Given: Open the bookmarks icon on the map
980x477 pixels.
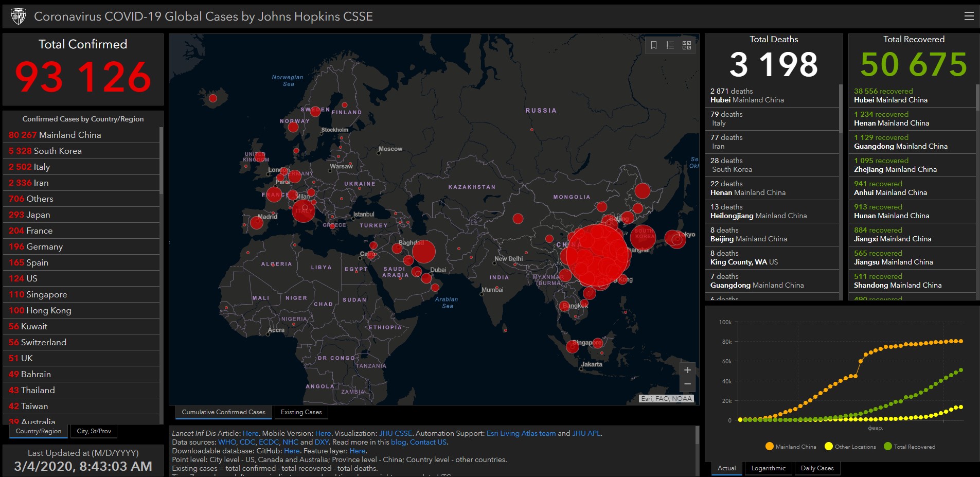Looking at the screenshot, I should point(654,45).
